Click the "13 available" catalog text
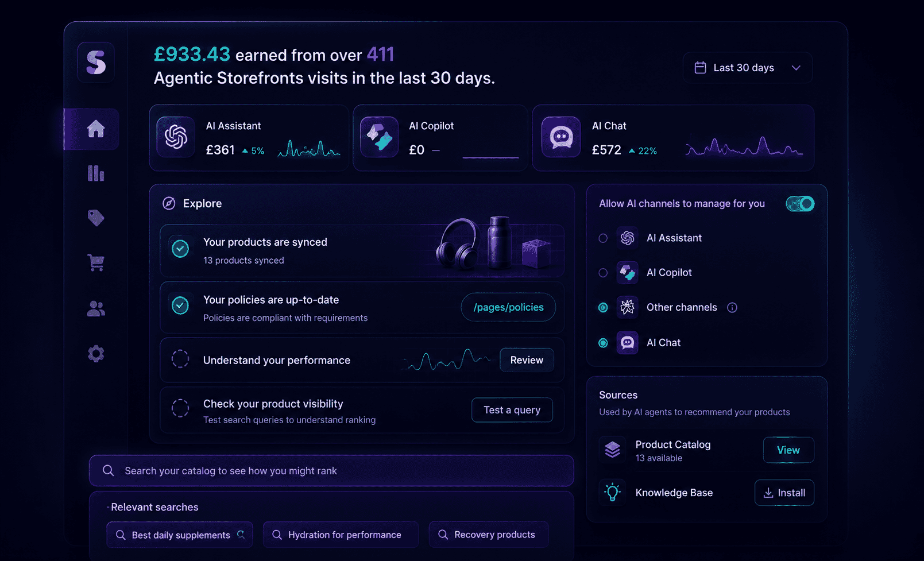The image size is (924, 561). click(659, 458)
